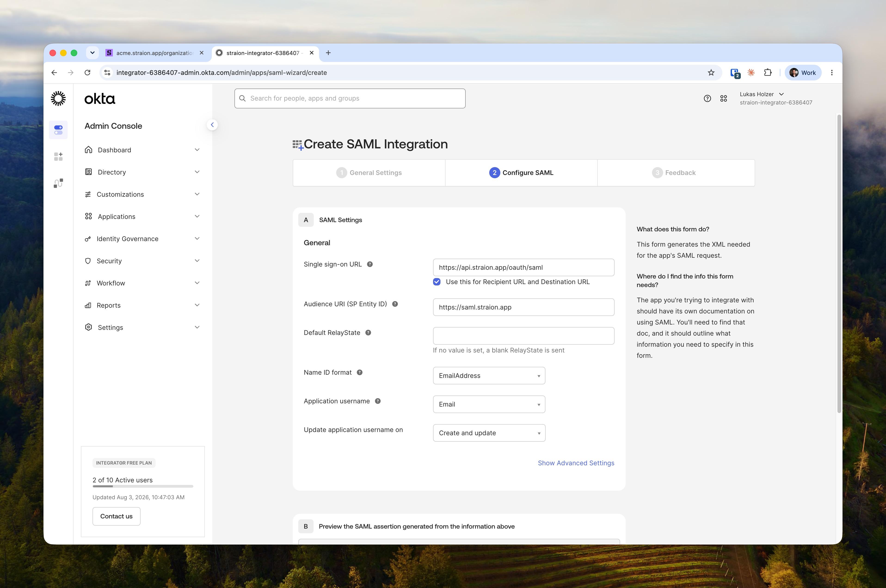The height and width of the screenshot is (588, 886).
Task: Click help icon next to Default RelayState
Action: point(368,333)
